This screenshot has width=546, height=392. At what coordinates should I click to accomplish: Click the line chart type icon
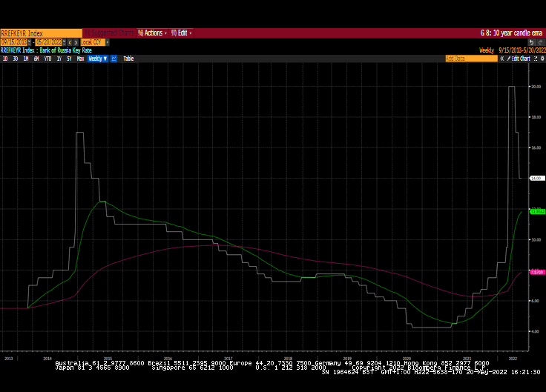tap(114, 58)
